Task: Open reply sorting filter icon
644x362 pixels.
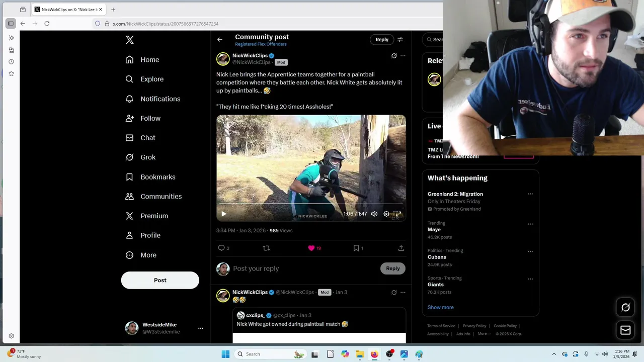Action: pos(400,39)
